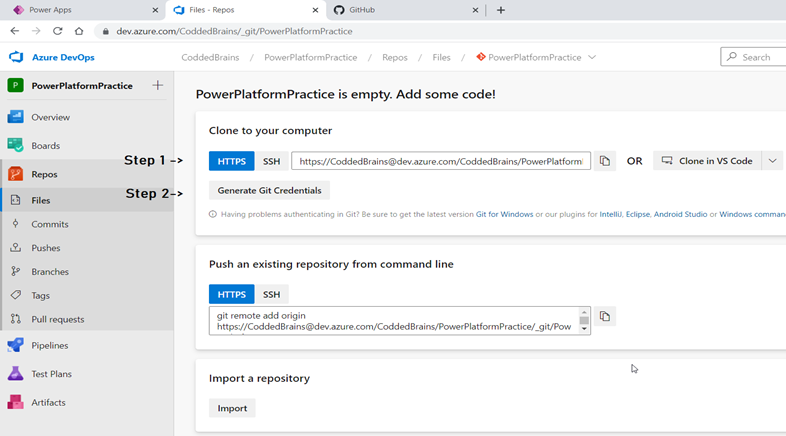Click the command box scrollbar thumb
Viewport: 786px width, 436px height.
click(x=584, y=321)
